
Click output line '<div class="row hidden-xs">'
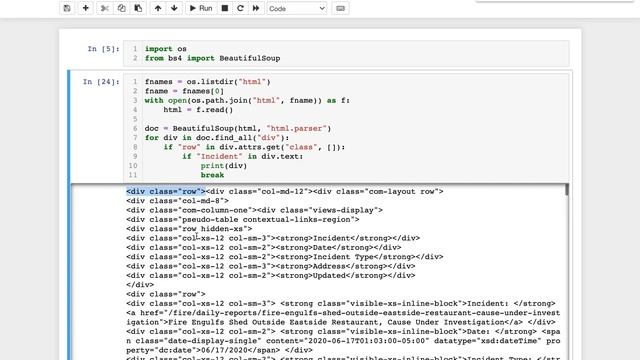(x=189, y=229)
